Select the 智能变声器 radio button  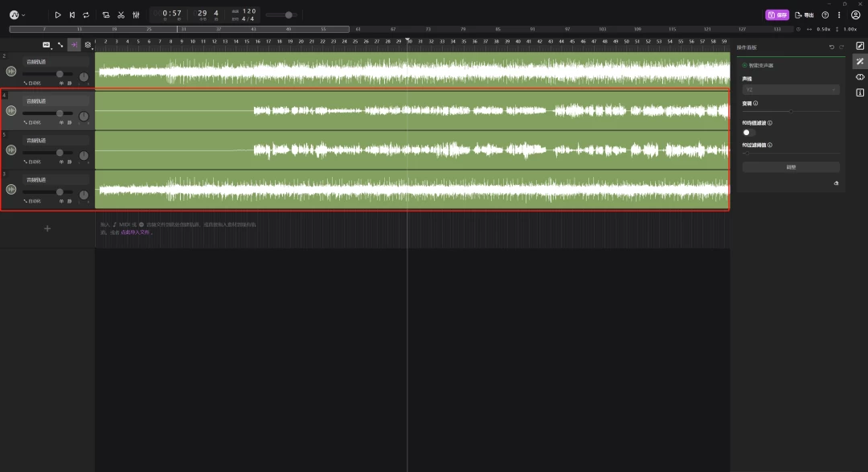(744, 65)
